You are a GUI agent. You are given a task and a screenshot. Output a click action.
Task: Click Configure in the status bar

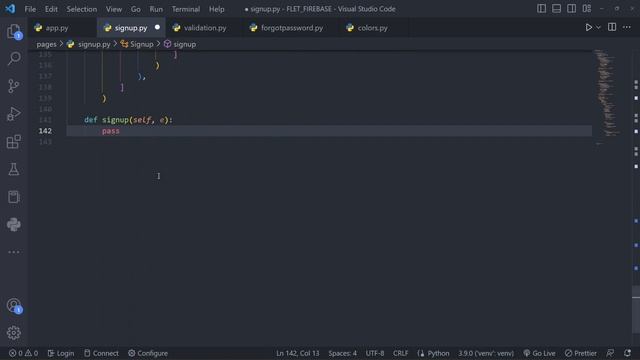pyautogui.click(x=148, y=353)
